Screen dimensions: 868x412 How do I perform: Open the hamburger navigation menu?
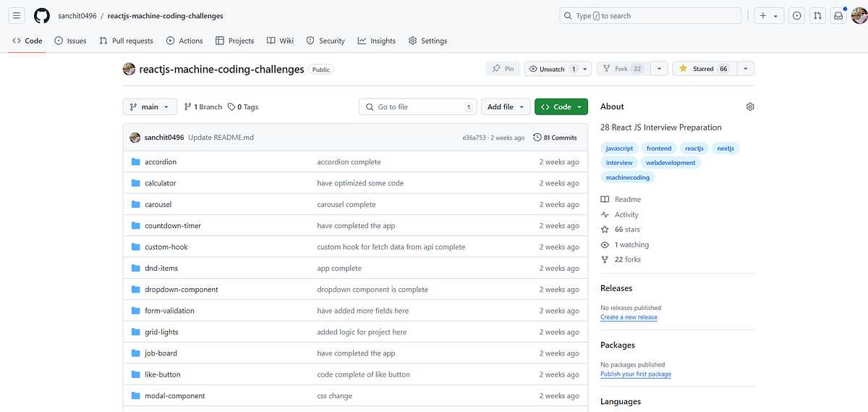coord(17,16)
